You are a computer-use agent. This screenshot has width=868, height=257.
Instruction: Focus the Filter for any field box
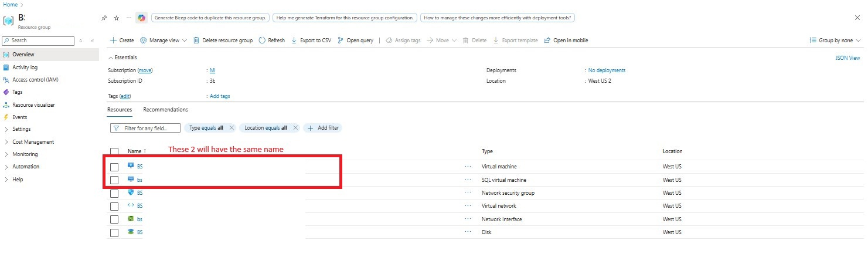pos(145,128)
